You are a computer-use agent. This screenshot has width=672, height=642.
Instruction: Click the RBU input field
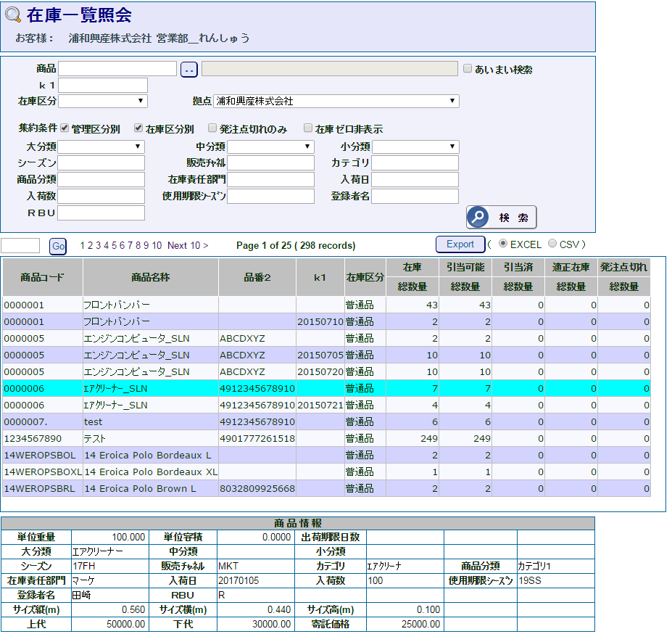[x=101, y=213]
